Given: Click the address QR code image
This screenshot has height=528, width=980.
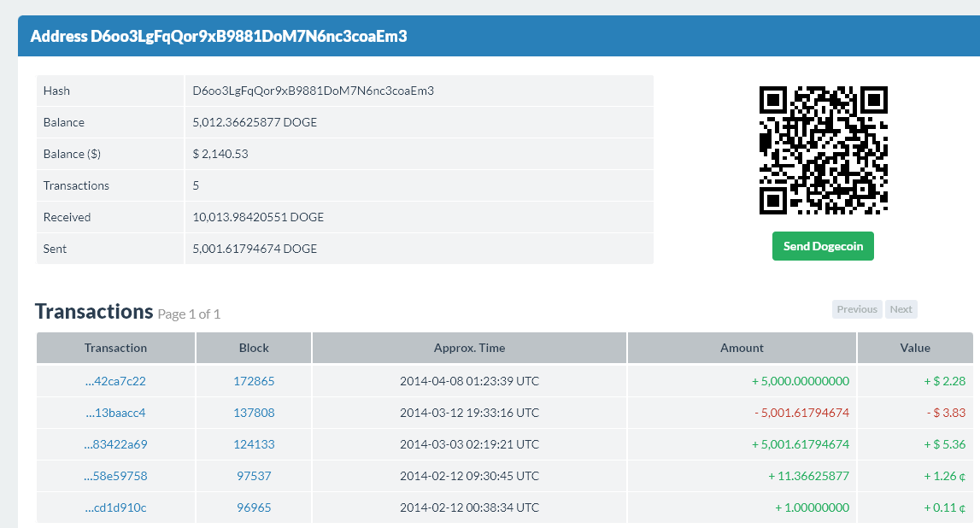Looking at the screenshot, I should [823, 150].
